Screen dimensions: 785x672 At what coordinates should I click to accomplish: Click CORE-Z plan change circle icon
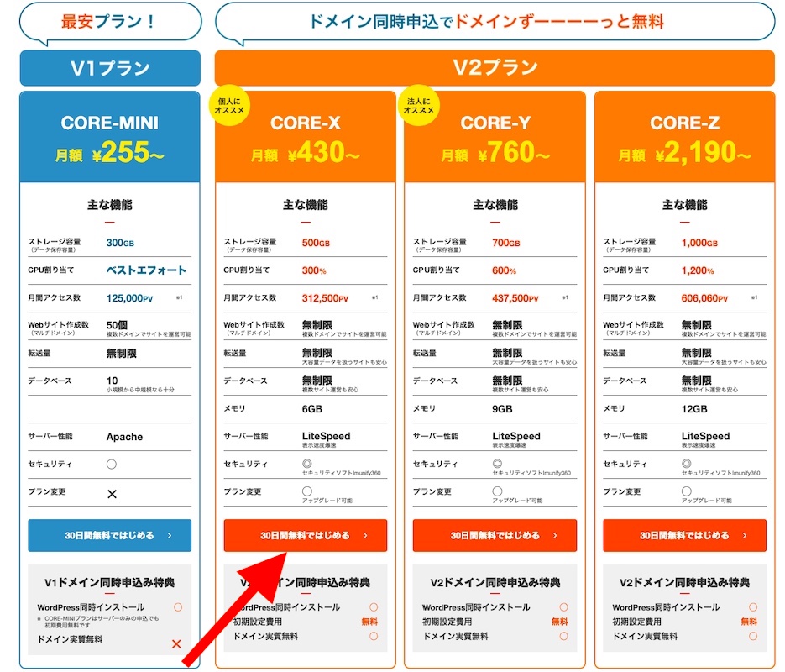687,491
